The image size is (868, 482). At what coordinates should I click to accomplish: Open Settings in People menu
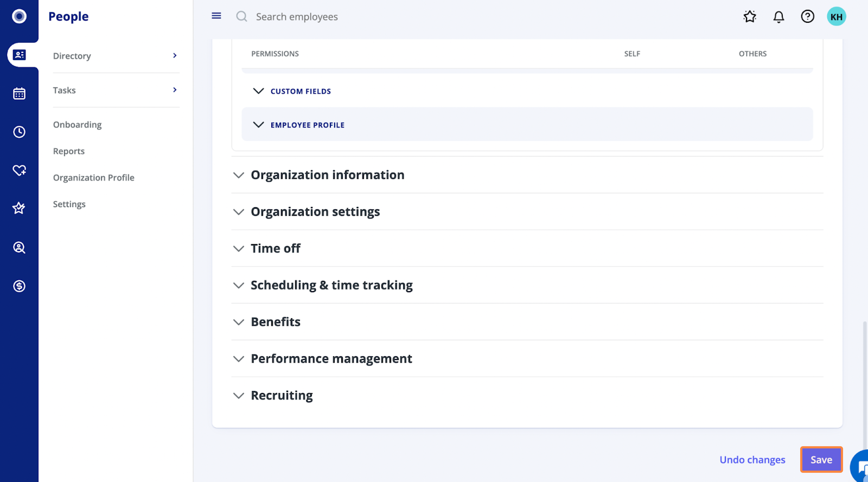[x=69, y=204]
